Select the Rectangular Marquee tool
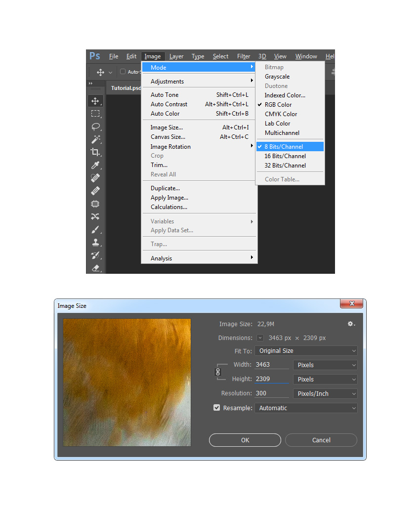Image resolution: width=420 pixels, height=510 pixels. (95, 114)
